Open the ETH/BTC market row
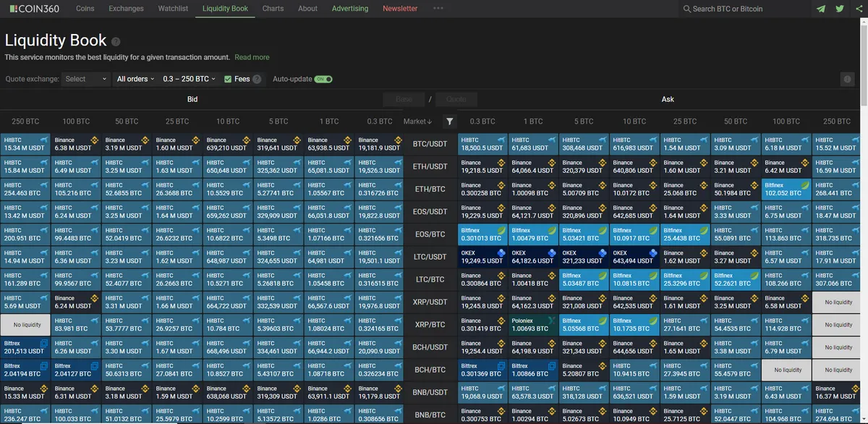 coord(430,189)
